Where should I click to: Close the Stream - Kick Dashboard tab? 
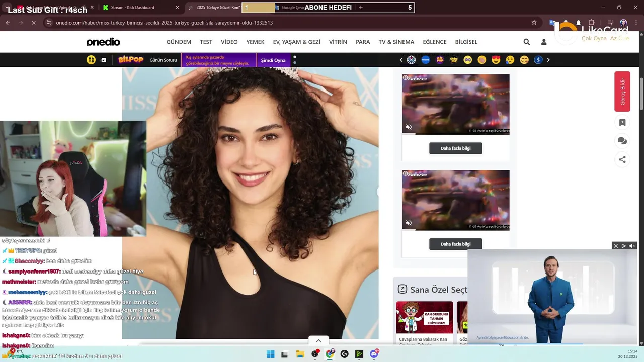(178, 8)
